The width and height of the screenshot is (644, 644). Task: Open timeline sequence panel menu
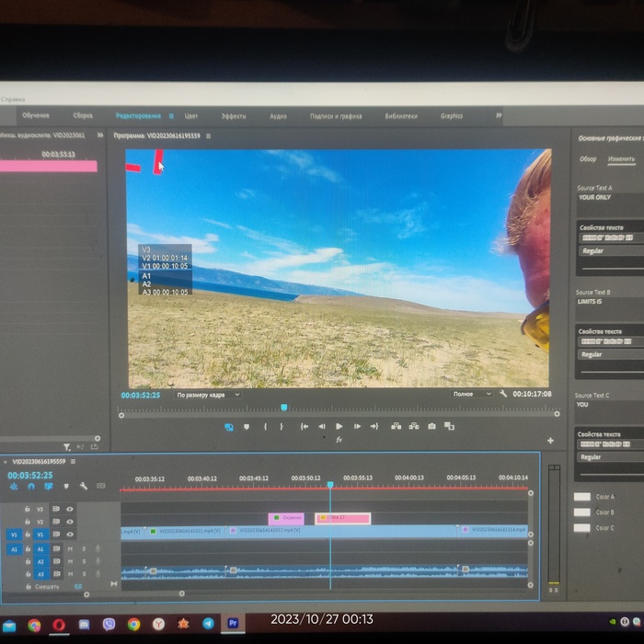click(x=73, y=461)
